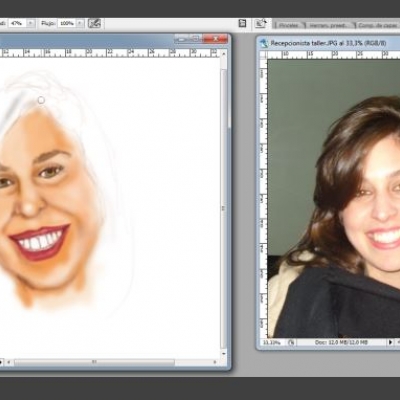Click the vertical scrollbar thumb of caricature window
The height and width of the screenshot is (400, 400).
click(224, 208)
